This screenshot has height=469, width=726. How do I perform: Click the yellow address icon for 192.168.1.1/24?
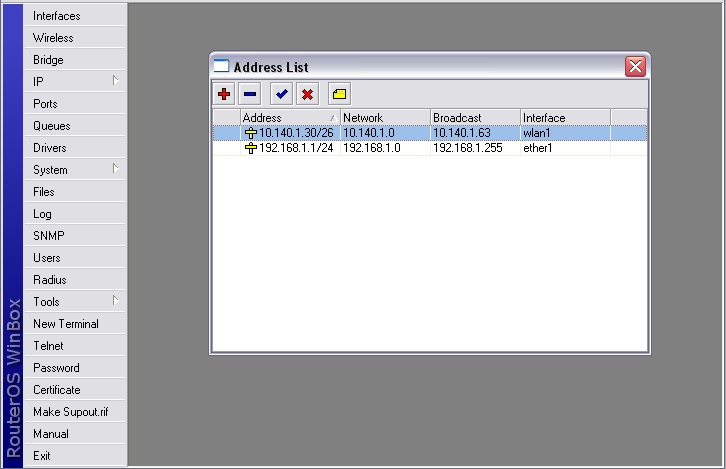click(250, 148)
